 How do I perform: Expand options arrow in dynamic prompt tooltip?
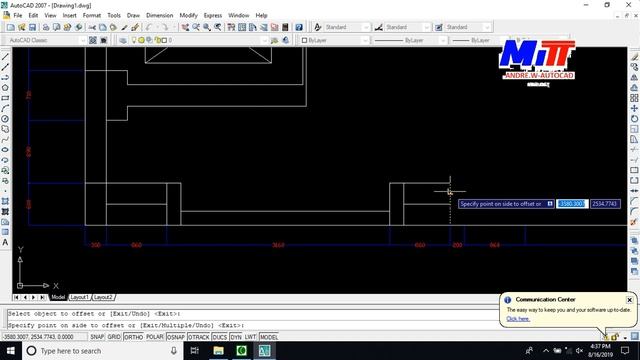tap(550, 204)
